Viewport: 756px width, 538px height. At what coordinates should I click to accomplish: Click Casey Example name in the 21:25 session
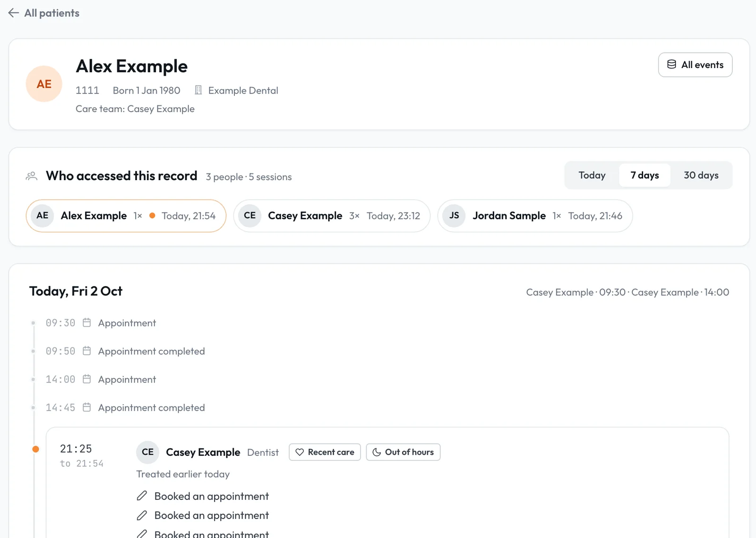(203, 452)
